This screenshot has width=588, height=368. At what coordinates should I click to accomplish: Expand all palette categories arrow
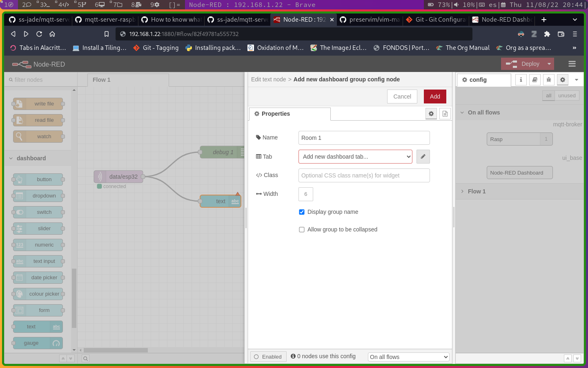pos(71,359)
